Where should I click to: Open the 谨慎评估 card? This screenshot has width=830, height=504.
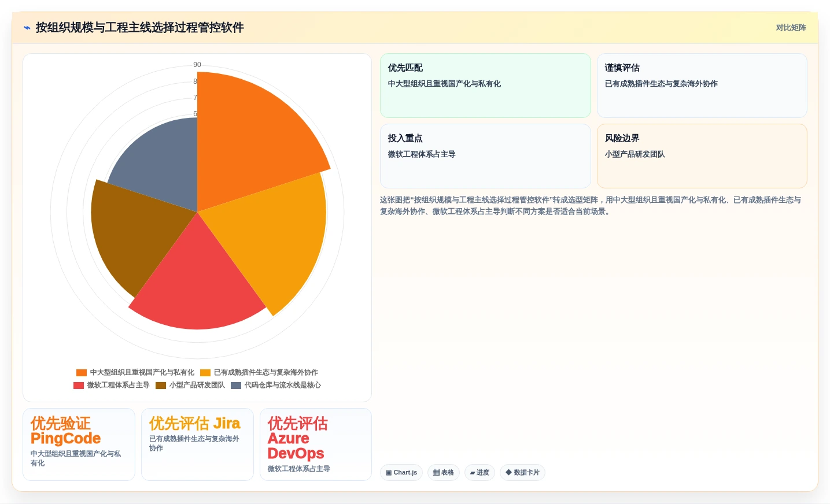[702, 86]
